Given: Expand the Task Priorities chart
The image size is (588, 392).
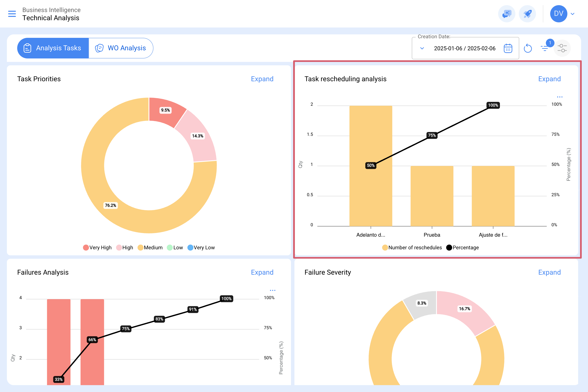Looking at the screenshot, I should tap(262, 79).
